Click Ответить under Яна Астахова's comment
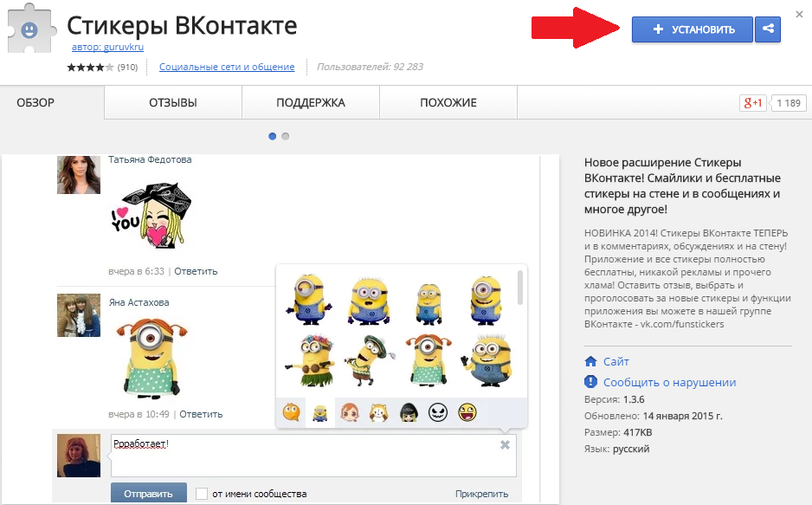812x505 pixels. click(x=201, y=414)
